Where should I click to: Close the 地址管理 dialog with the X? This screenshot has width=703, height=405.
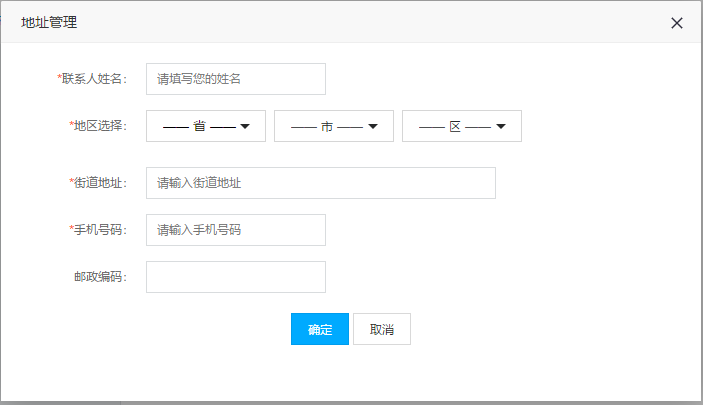(x=677, y=23)
